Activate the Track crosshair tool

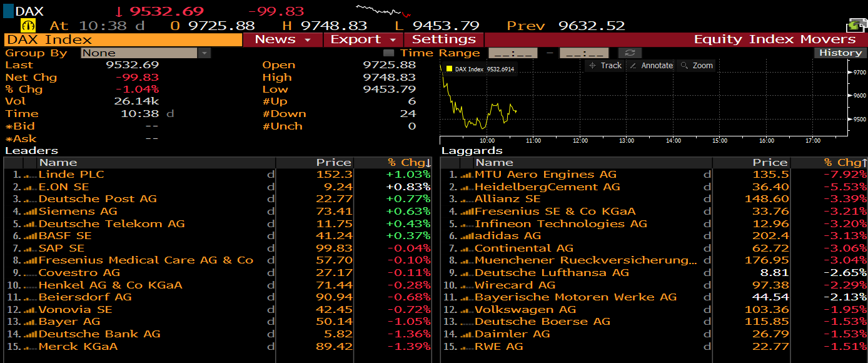pos(605,66)
